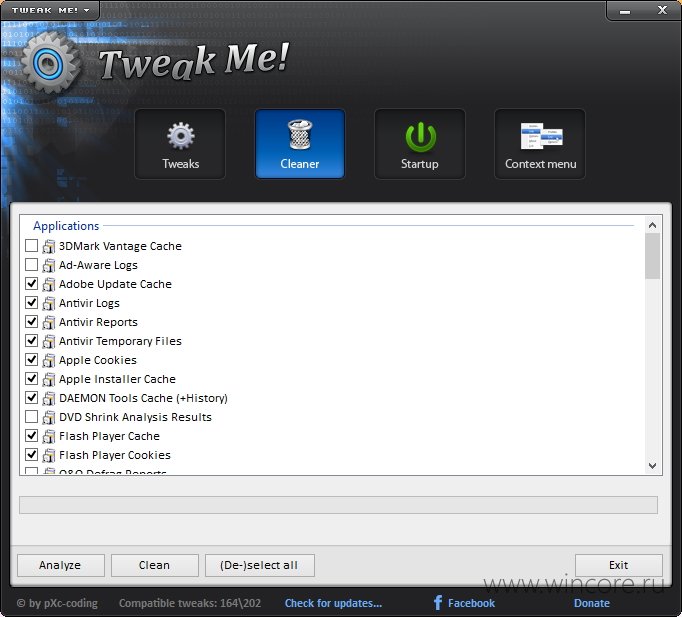Select the Antivir Temporary Files label
Viewport: 682px width, 617px height.
coord(120,341)
